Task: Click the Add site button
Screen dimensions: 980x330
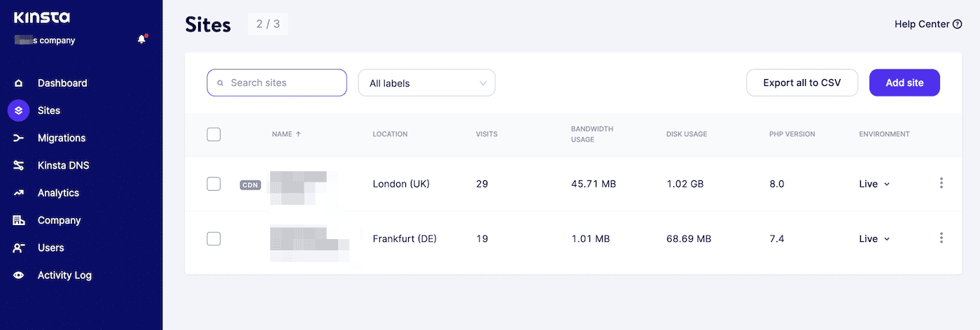Action: click(904, 82)
